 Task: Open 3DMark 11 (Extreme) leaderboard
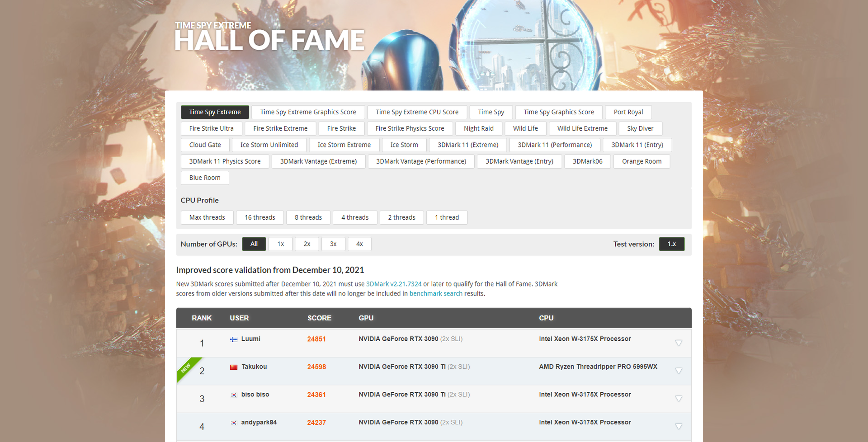tap(468, 145)
